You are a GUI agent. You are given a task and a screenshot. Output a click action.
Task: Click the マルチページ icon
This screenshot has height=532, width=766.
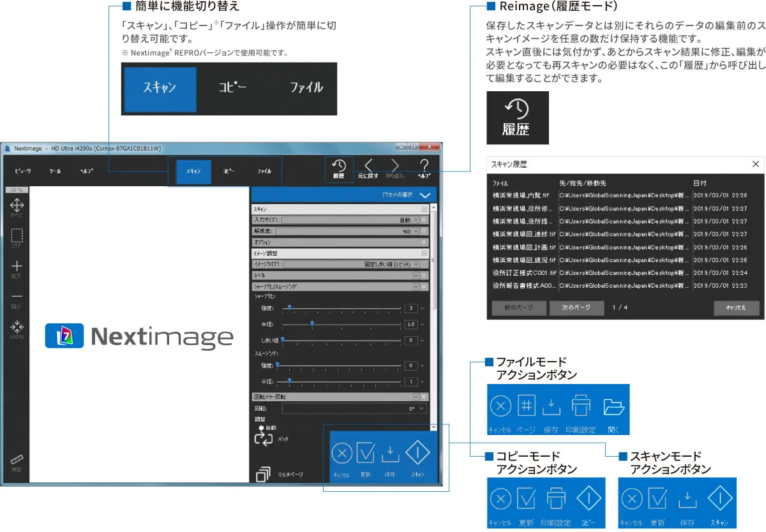click(x=263, y=473)
